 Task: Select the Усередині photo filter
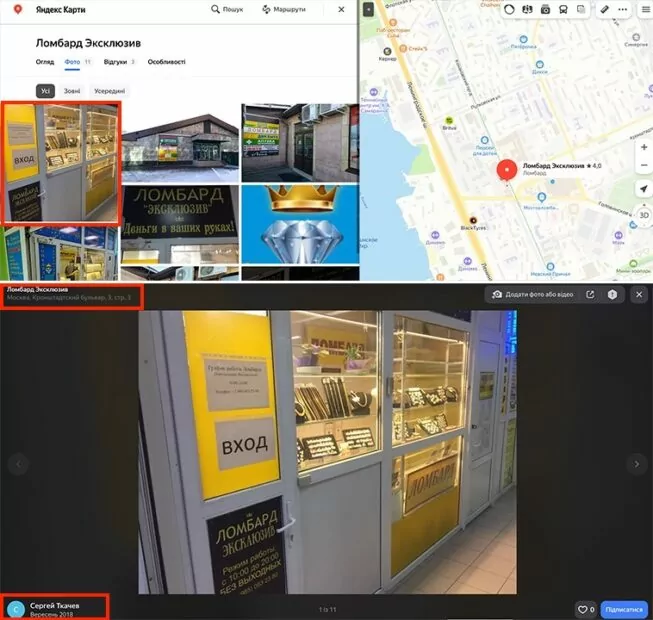[x=109, y=91]
